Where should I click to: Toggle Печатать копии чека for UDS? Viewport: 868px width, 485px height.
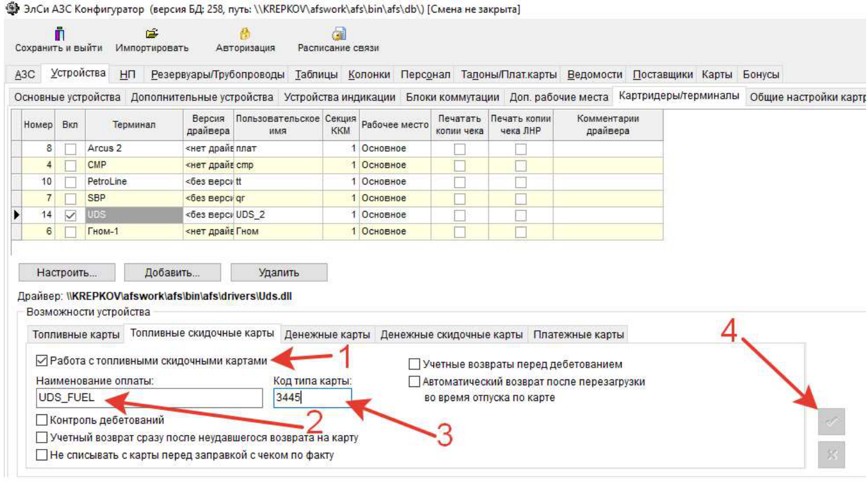pyautogui.click(x=460, y=215)
